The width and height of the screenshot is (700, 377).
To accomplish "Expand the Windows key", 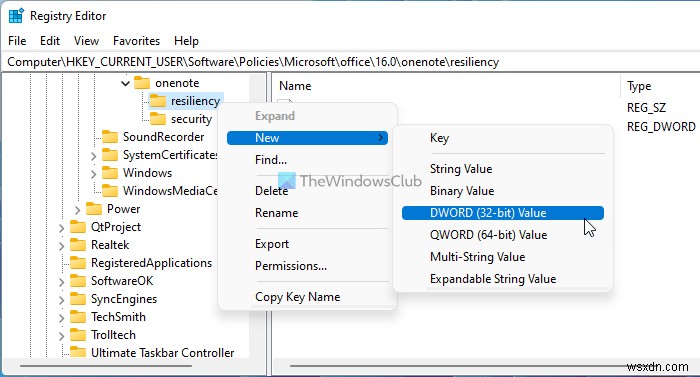I will [93, 173].
